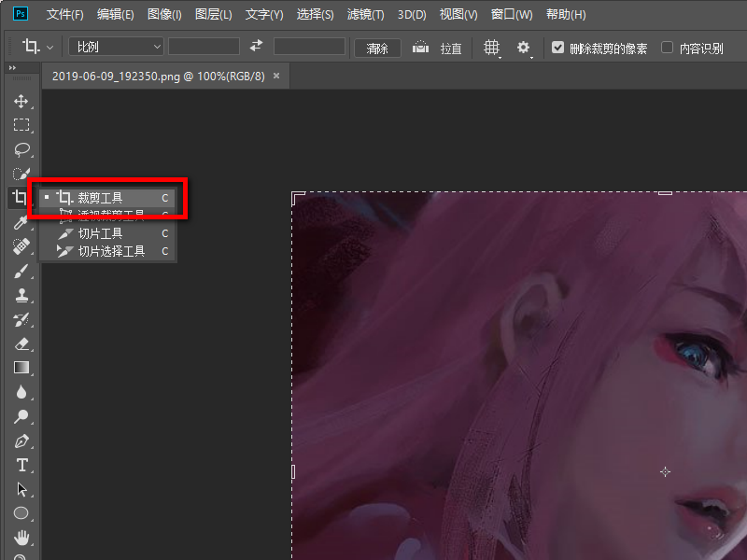Select the Quick Selection tool
Image resolution: width=747 pixels, height=560 pixels.
click(21, 174)
